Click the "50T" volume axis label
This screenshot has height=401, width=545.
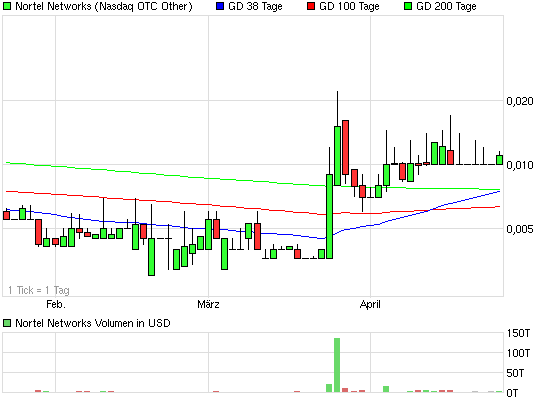pyautogui.click(x=515, y=373)
